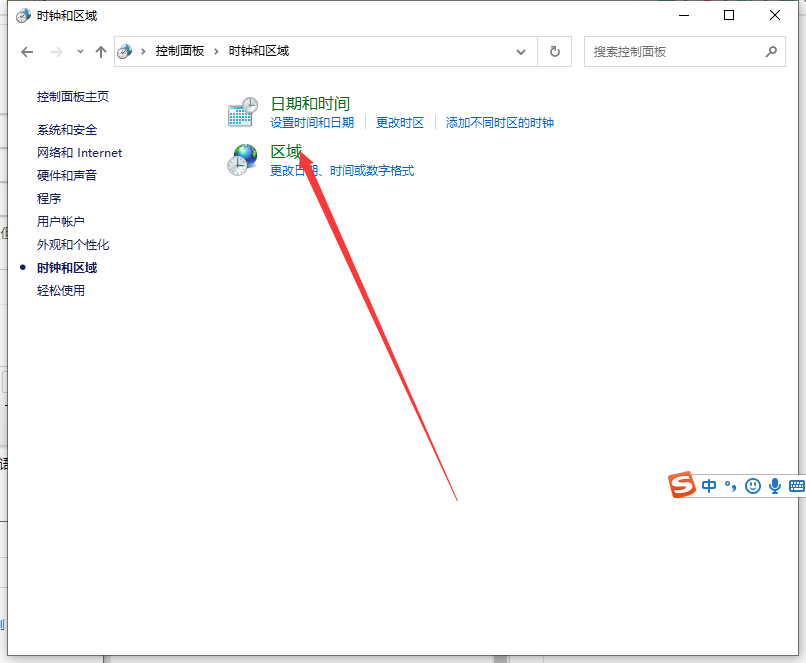This screenshot has width=806, height=663.
Task: Open the 更改时区 link
Action: click(399, 120)
